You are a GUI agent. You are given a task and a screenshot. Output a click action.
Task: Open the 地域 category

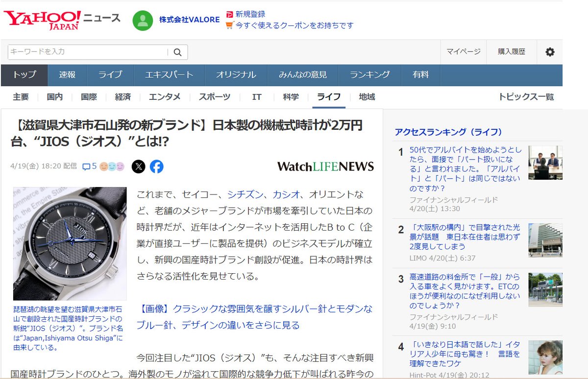tap(367, 97)
